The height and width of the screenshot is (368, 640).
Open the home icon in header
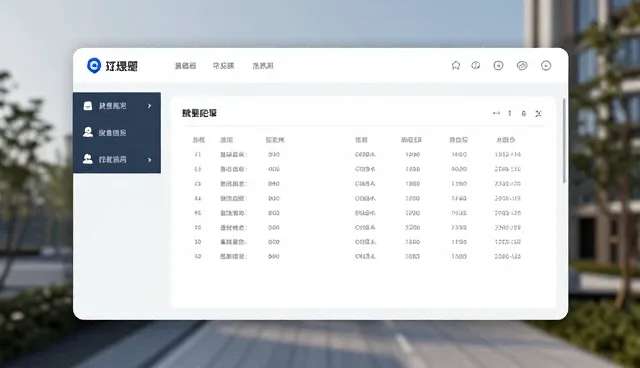(x=456, y=65)
